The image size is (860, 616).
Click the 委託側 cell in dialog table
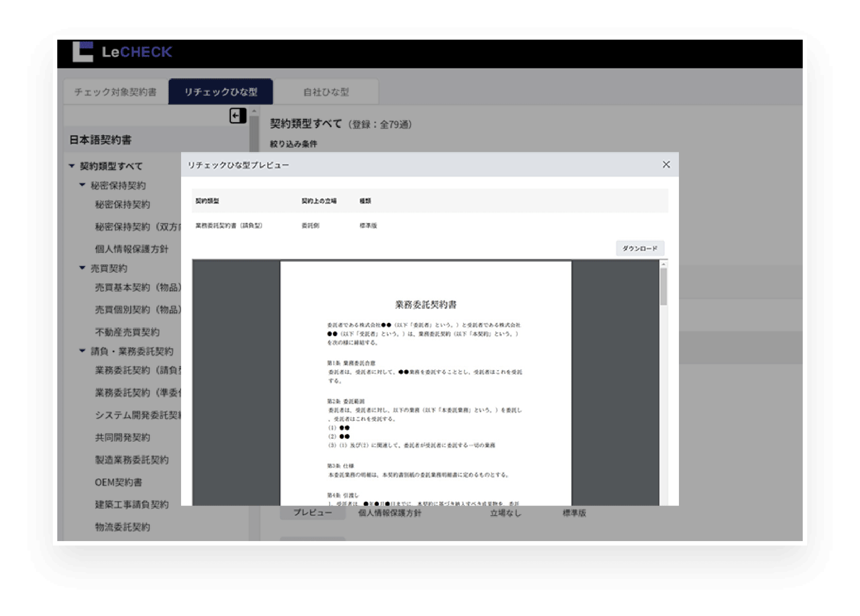coord(310,225)
